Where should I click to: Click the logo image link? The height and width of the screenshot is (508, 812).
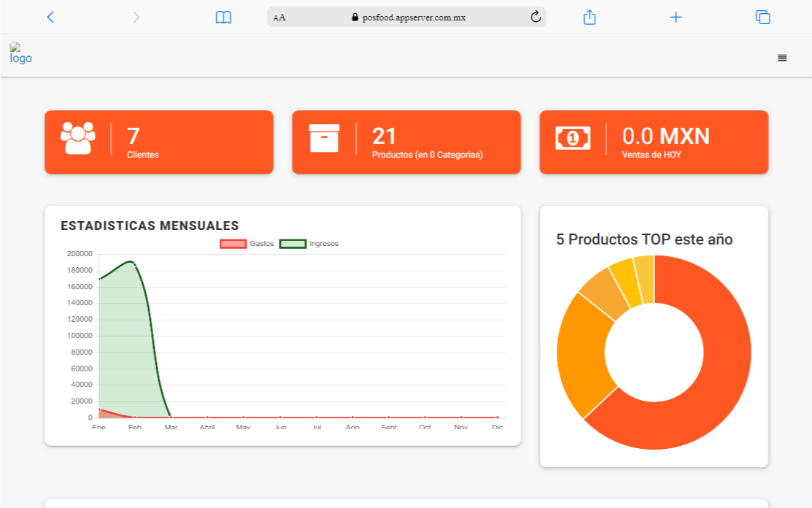20,53
